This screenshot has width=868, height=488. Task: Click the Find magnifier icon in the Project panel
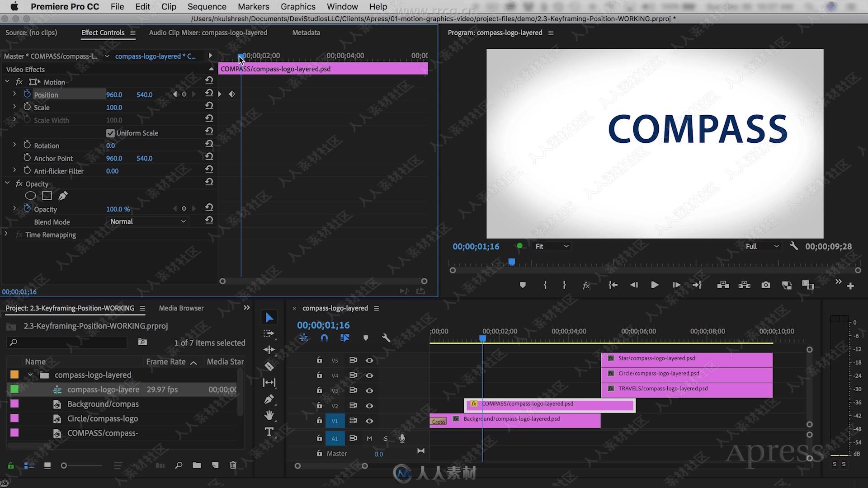[x=179, y=465]
